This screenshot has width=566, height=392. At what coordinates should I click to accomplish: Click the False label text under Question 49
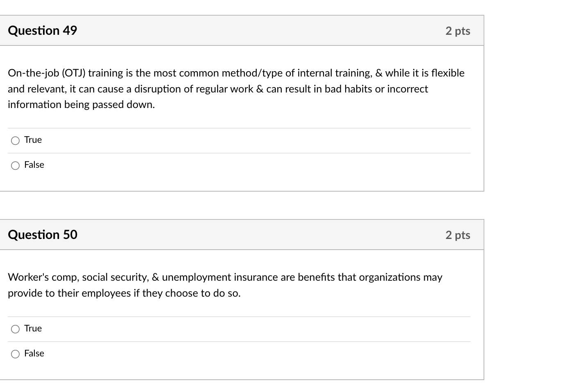(x=34, y=164)
